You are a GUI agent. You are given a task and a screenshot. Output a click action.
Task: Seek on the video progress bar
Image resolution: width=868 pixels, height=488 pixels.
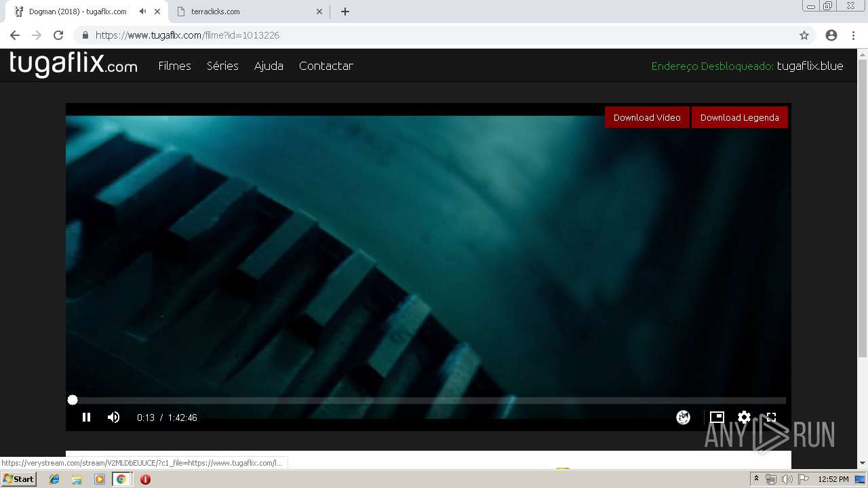[x=429, y=401]
